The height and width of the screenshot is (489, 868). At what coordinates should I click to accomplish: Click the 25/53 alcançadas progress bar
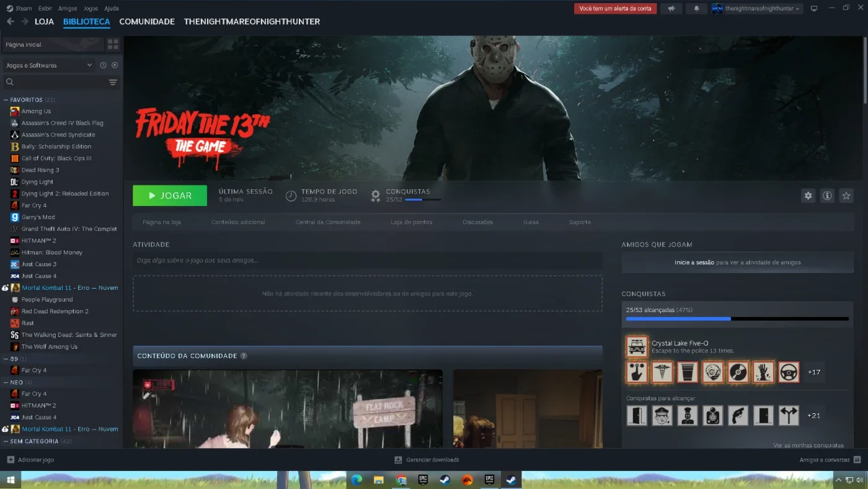pos(737,319)
